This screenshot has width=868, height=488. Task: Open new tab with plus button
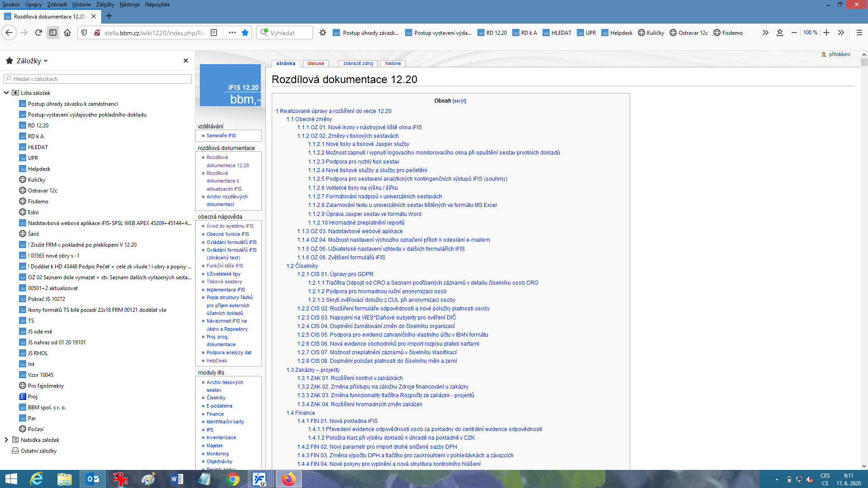(x=108, y=16)
